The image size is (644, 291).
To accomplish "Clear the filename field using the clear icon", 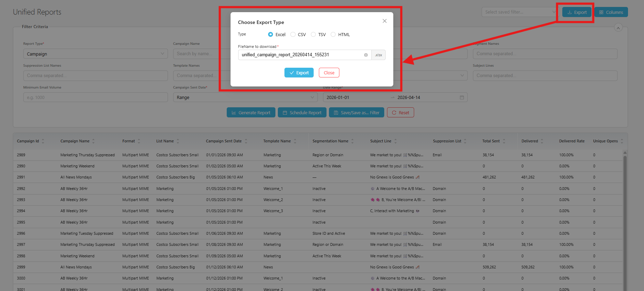I will [366, 55].
